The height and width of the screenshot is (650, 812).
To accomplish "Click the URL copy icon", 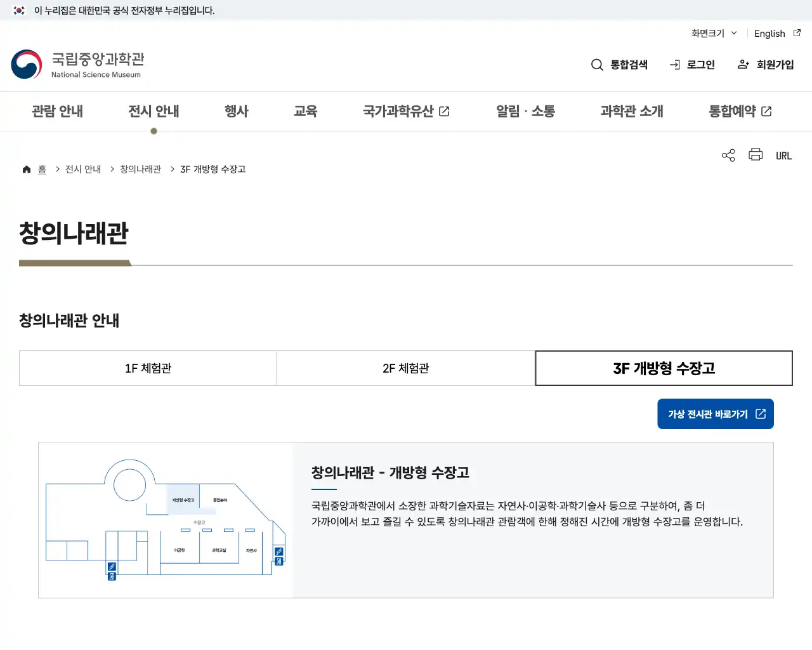I will (784, 155).
